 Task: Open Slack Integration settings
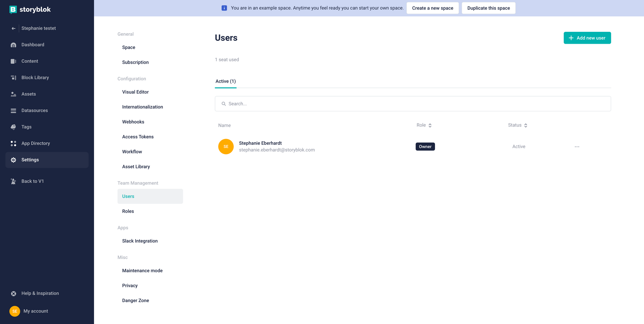pos(140,241)
